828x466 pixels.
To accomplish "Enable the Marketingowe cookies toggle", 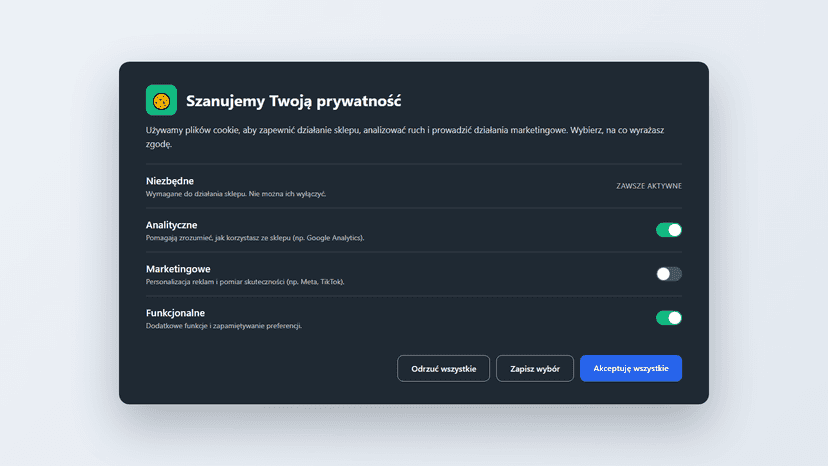I will click(x=669, y=274).
